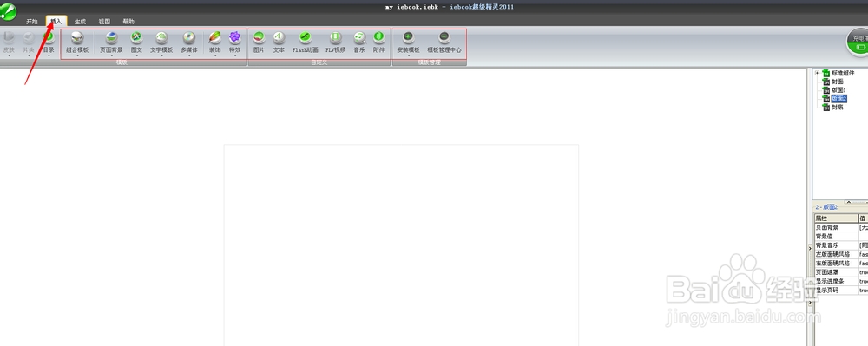This screenshot has width=868, height=346.
Task: Select the 图文 template icon
Action: (x=136, y=37)
